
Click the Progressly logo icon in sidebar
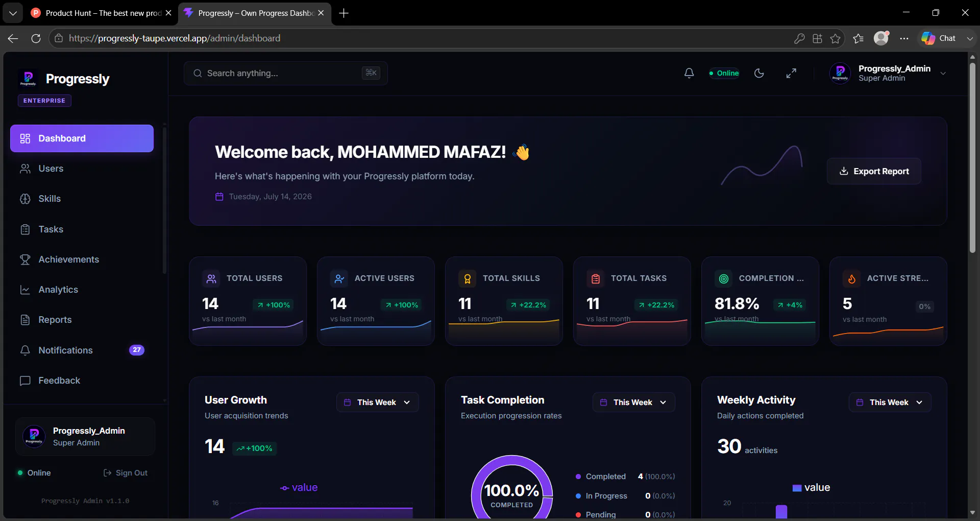click(28, 79)
